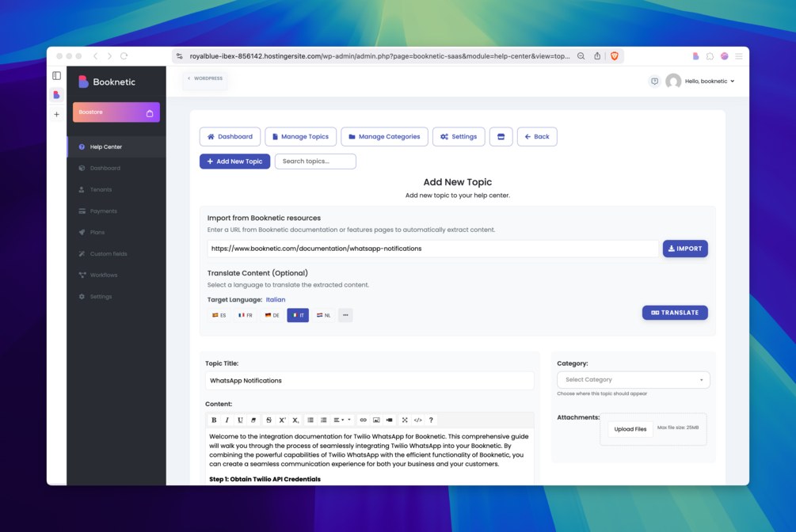Select Spanish ES as target language
Viewport: 796px width, 532px height.
coord(219,315)
